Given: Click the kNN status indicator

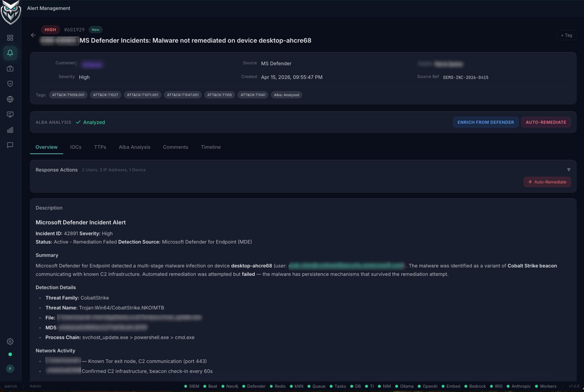Looking at the screenshot, I should click(296, 386).
